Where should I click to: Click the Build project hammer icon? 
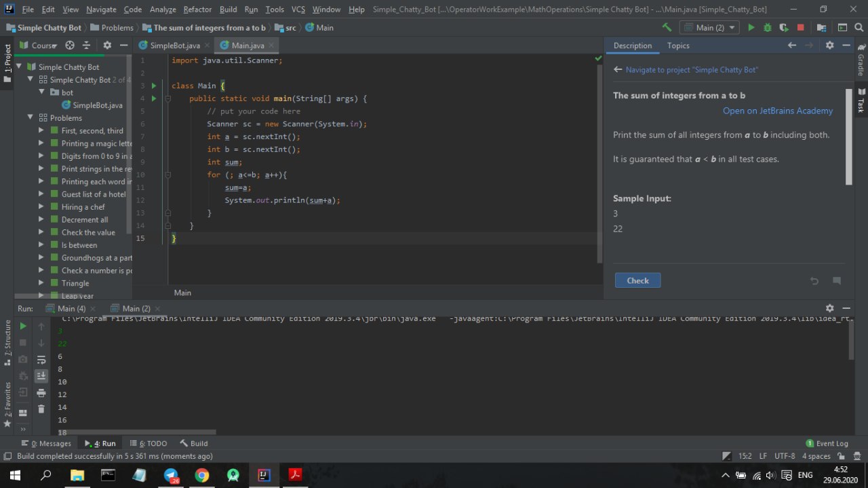[x=667, y=28]
